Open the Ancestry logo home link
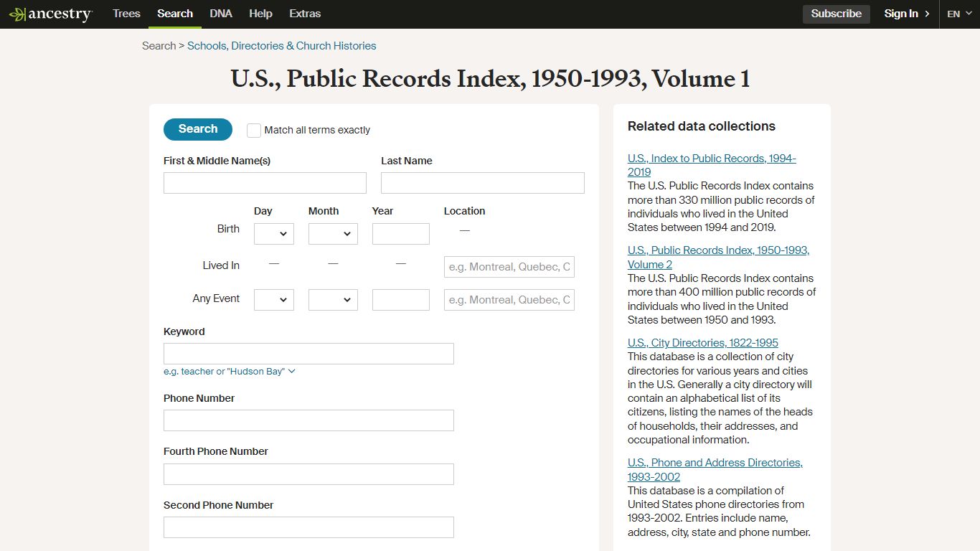 50,14
